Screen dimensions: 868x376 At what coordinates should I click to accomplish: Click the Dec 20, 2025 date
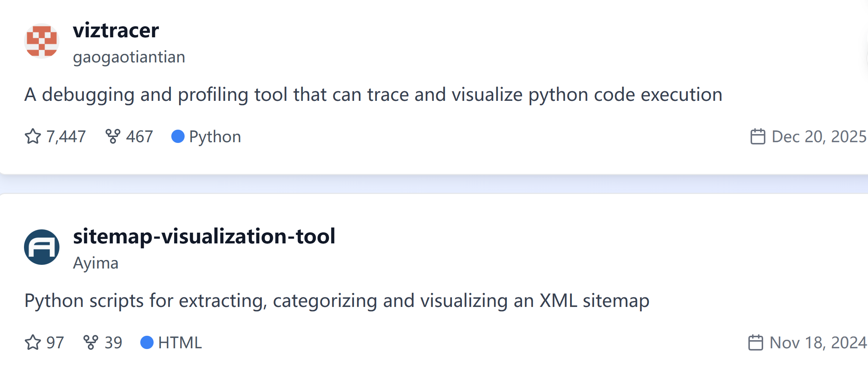(x=819, y=137)
